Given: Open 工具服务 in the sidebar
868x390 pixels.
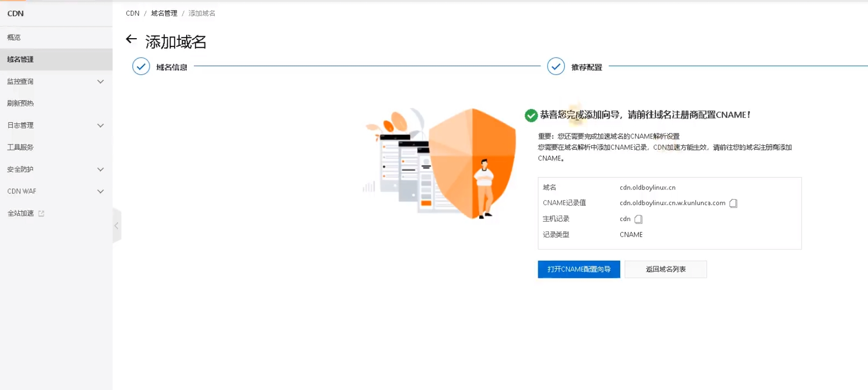Looking at the screenshot, I should pos(20,147).
